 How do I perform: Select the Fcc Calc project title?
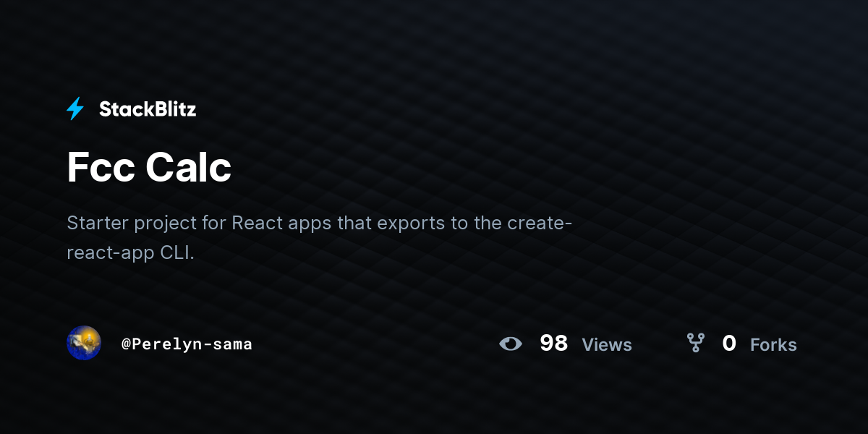click(149, 167)
